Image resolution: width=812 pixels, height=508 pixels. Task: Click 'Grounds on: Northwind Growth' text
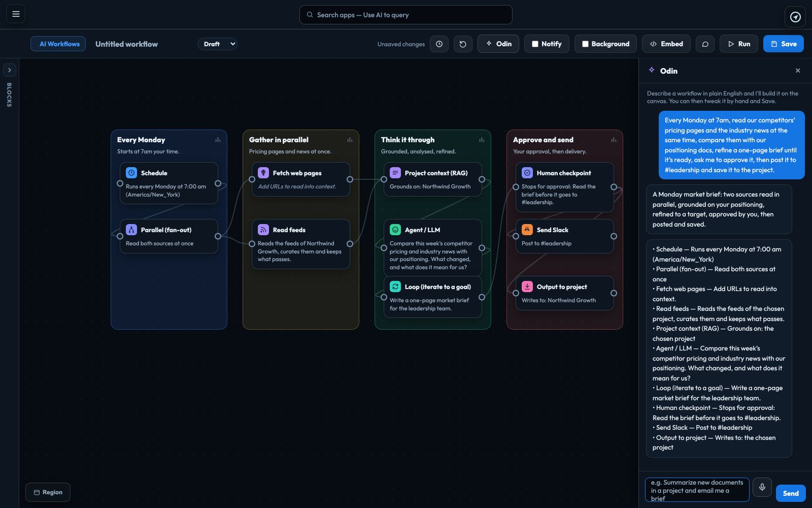coord(430,186)
